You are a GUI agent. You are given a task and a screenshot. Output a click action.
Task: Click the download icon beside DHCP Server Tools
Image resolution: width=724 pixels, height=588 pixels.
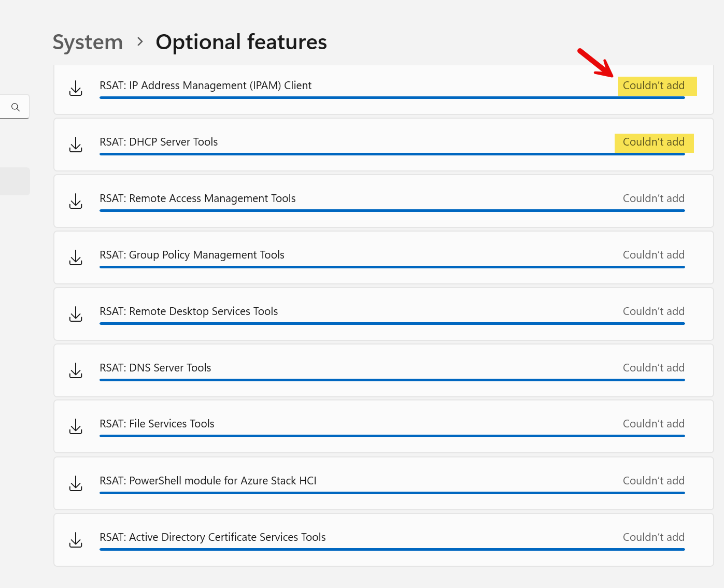(76, 145)
